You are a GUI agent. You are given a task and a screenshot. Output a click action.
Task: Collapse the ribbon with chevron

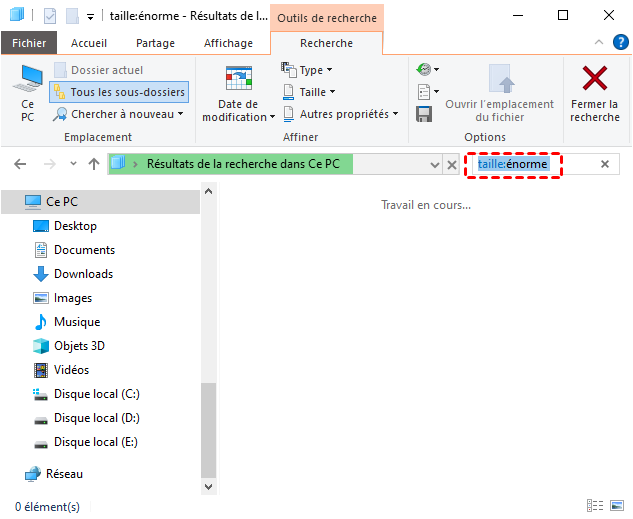coord(599,42)
